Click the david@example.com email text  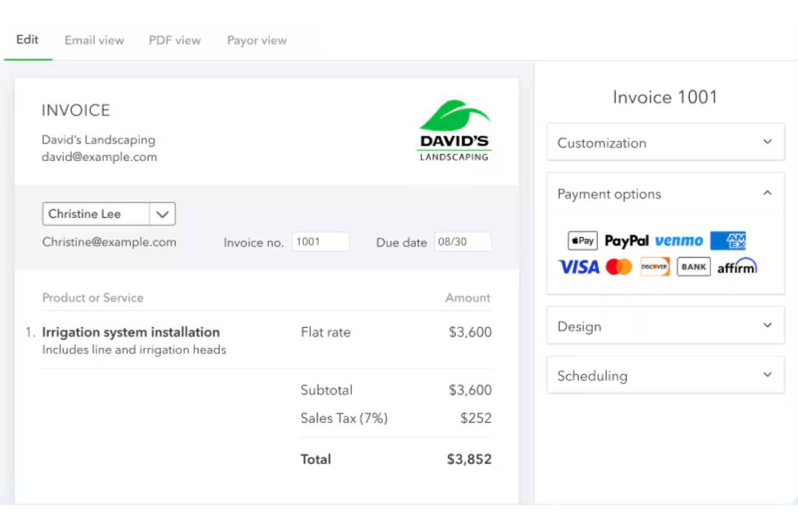(99, 157)
